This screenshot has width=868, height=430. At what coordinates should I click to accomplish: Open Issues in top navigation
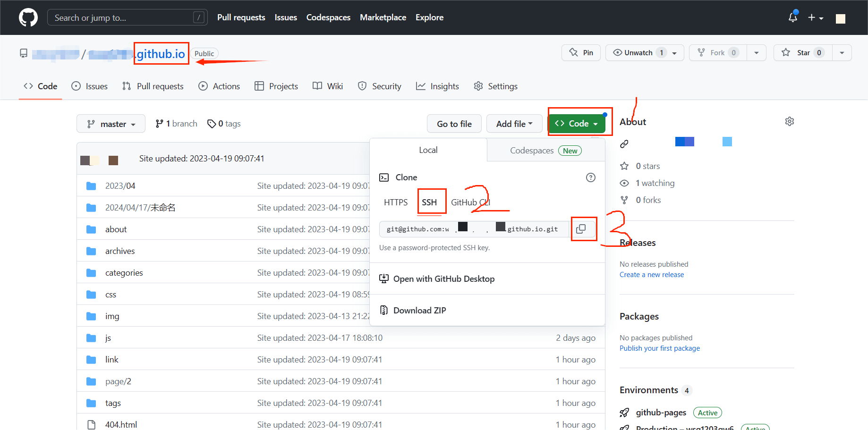[286, 17]
